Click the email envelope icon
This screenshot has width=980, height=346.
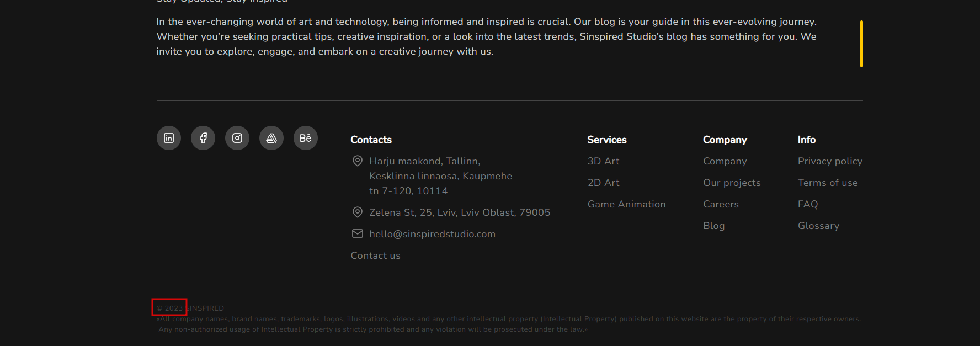(x=358, y=234)
